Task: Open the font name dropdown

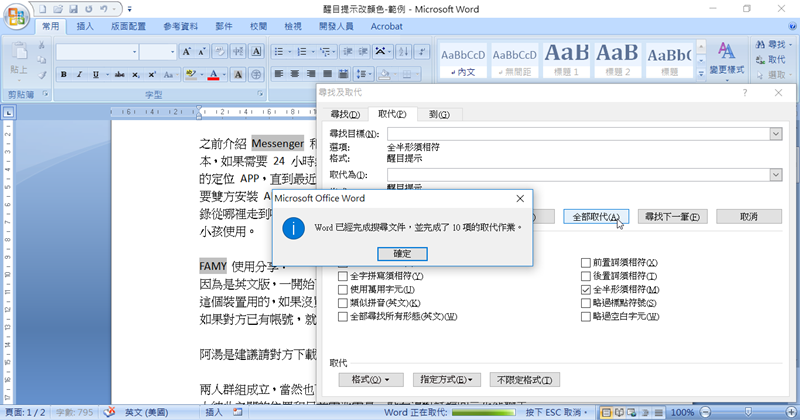Action: pos(135,52)
